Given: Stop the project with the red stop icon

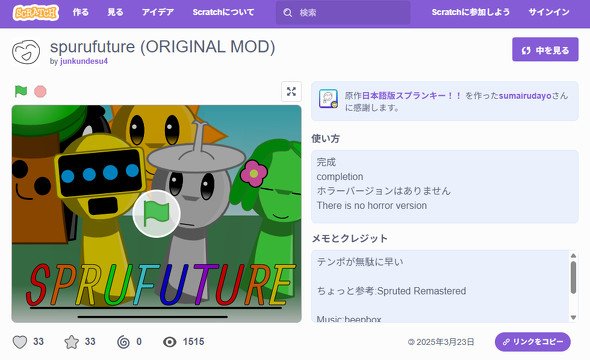Looking at the screenshot, I should 40,91.
